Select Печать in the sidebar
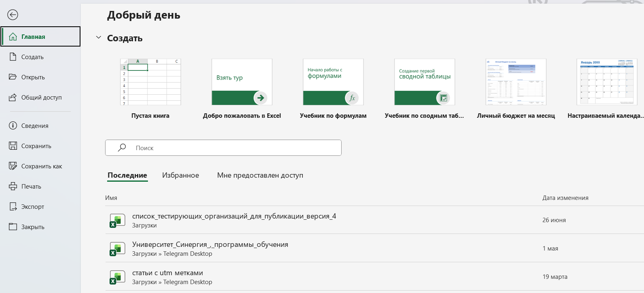 pos(40,187)
